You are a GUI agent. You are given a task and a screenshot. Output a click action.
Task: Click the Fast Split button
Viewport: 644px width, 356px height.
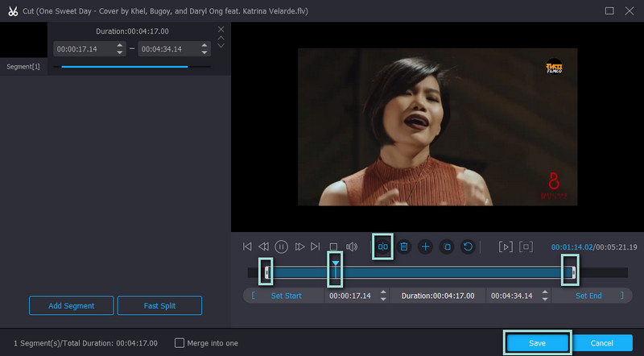159,305
